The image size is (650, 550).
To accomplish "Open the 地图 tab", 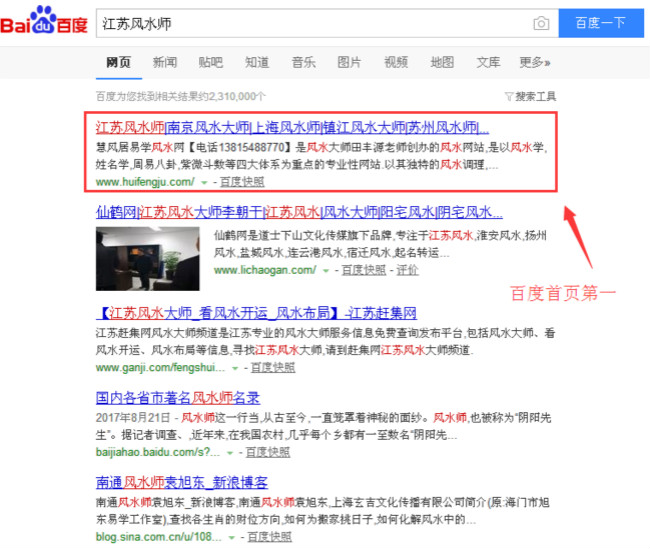I will click(x=442, y=62).
